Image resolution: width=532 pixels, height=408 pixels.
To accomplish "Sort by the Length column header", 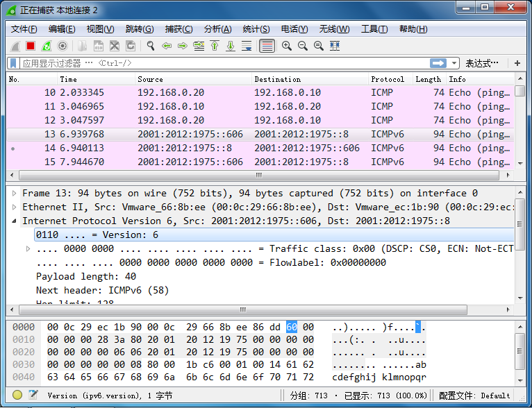I will point(429,79).
